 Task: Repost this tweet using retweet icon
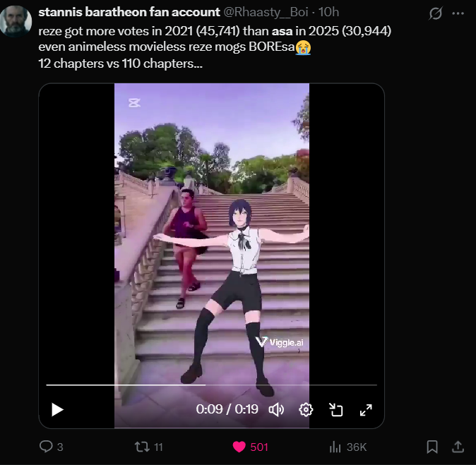click(142, 447)
